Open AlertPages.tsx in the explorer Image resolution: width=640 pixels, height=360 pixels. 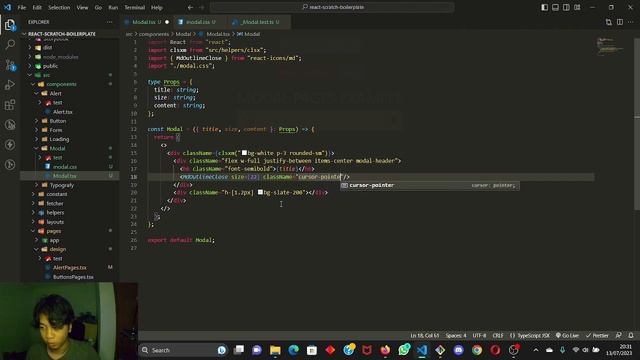pyautogui.click(x=69, y=268)
